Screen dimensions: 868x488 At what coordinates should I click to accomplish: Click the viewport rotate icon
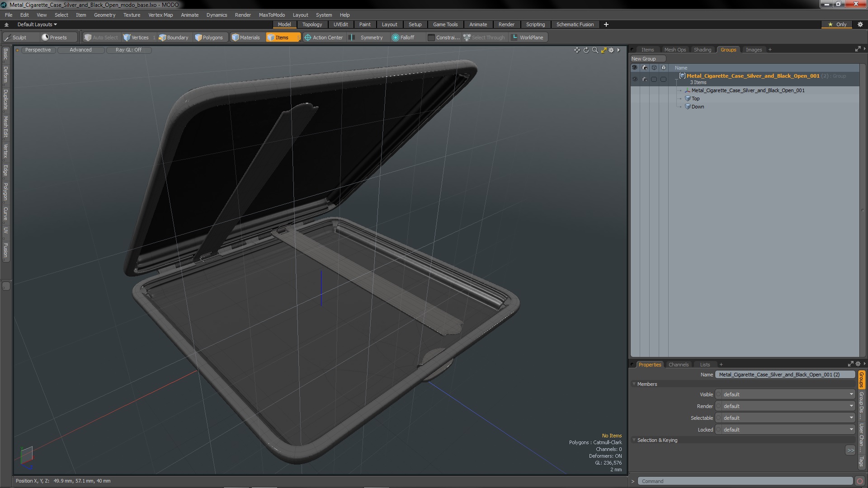tap(586, 50)
